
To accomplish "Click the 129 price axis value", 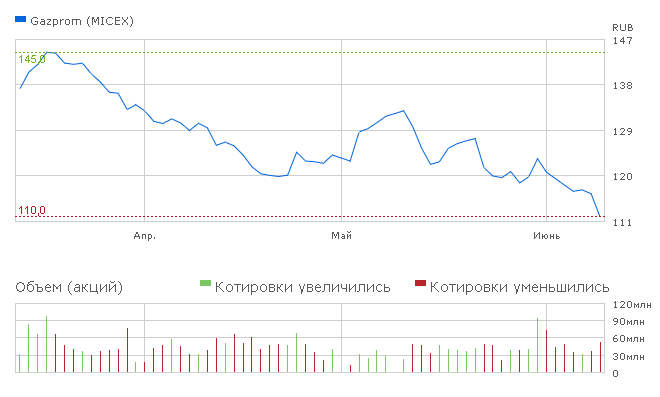I will pos(623,132).
